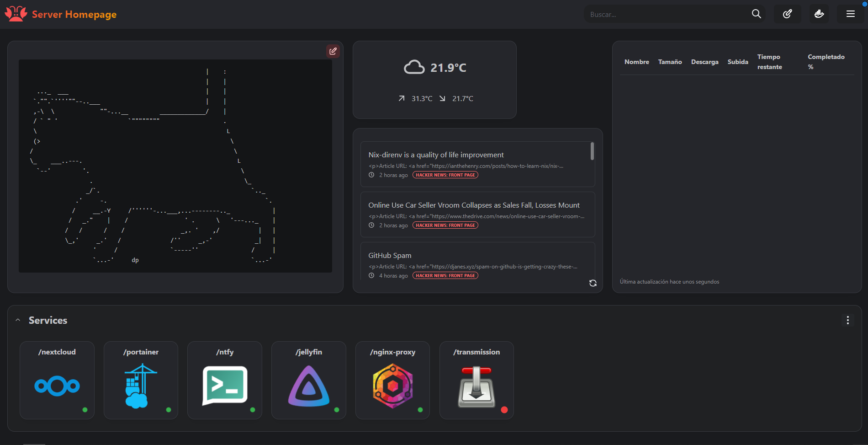Open the Services three-dot options menu
This screenshot has width=868, height=445.
847,320
